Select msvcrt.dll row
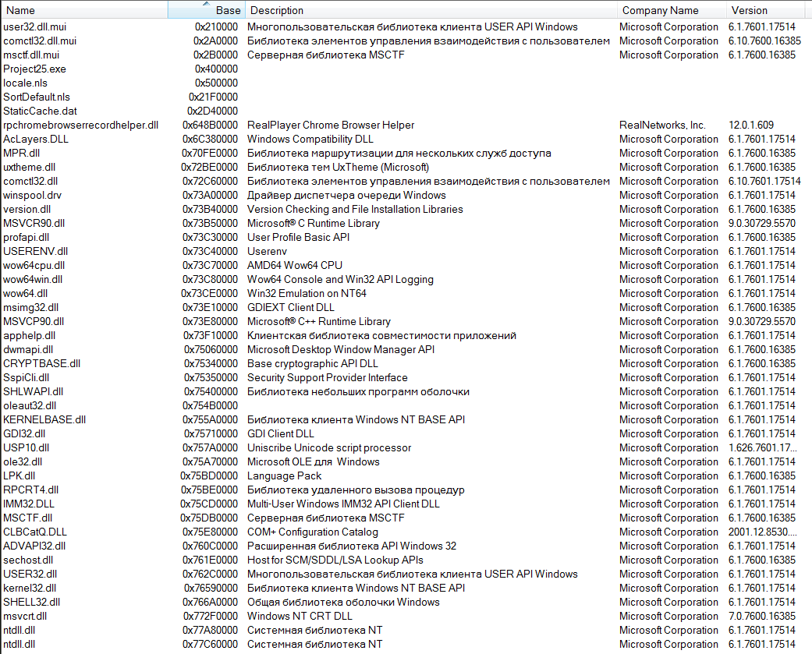 [x=406, y=617]
